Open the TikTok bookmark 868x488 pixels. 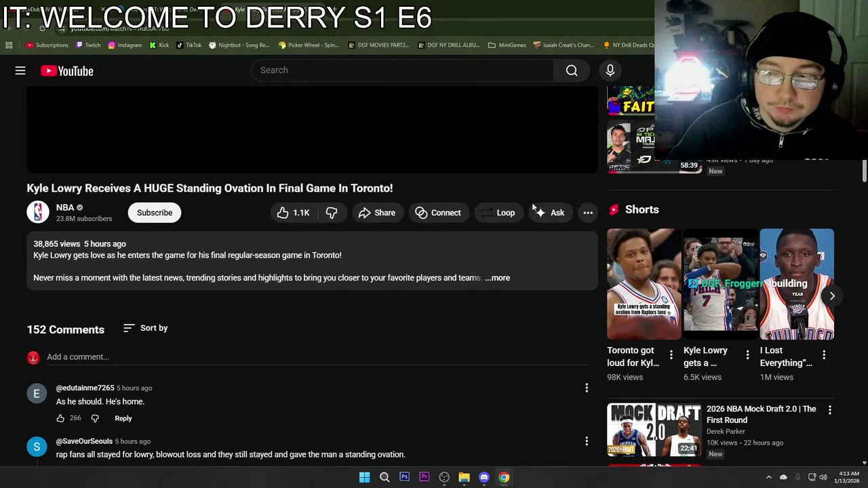(189, 45)
